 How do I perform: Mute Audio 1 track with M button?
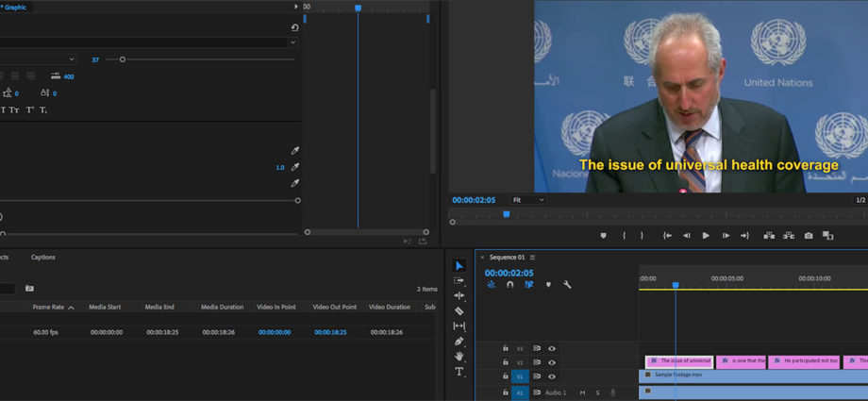(x=582, y=393)
